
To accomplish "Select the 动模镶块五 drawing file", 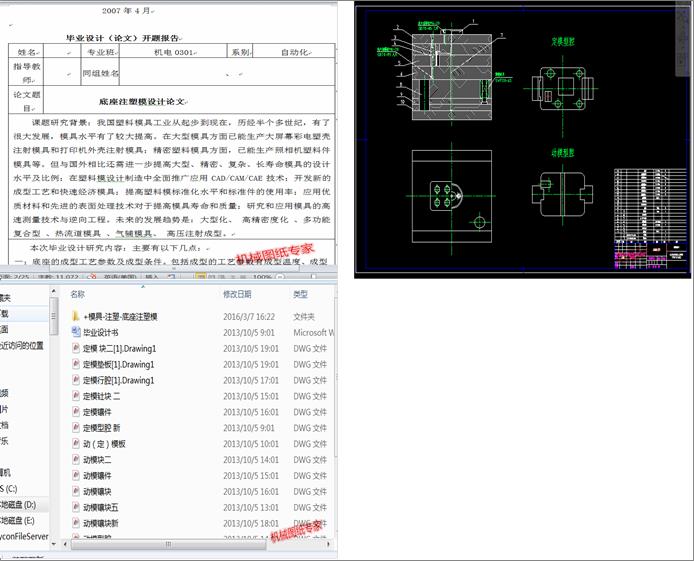I will pos(100,507).
